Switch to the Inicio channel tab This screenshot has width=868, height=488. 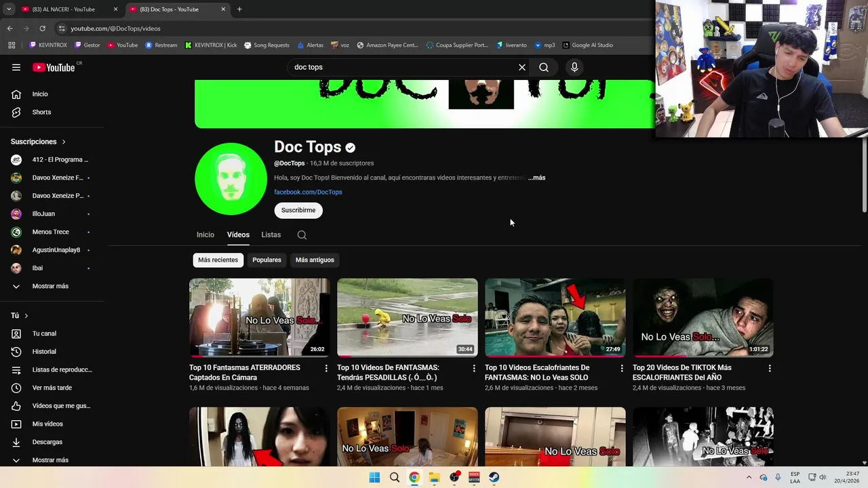pyautogui.click(x=205, y=235)
